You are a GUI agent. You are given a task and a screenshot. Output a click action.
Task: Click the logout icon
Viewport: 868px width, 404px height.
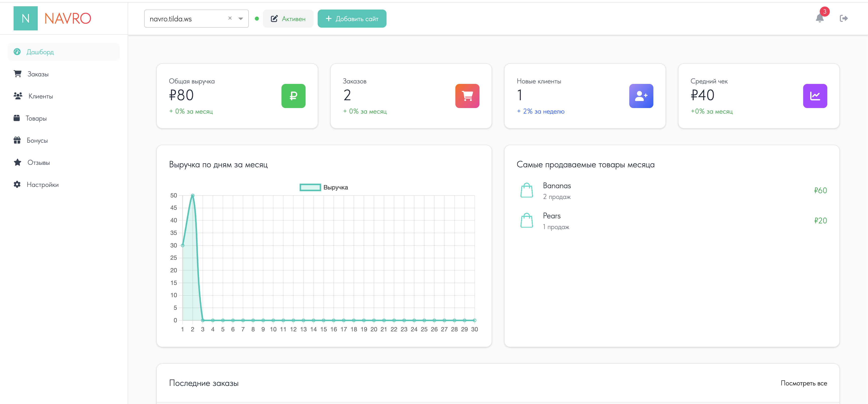coord(843,18)
